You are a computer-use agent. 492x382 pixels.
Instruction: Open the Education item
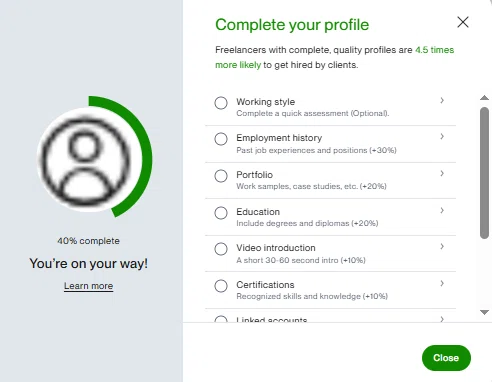(x=330, y=217)
